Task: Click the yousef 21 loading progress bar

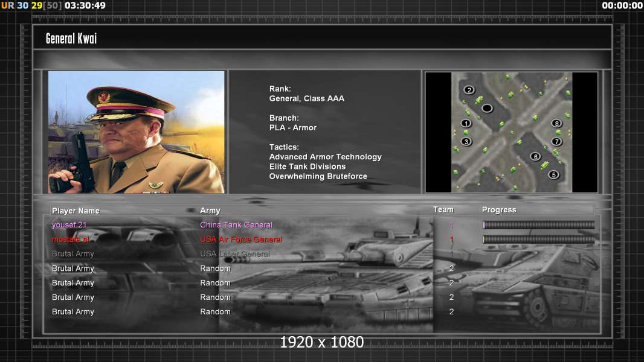Action: click(x=538, y=225)
